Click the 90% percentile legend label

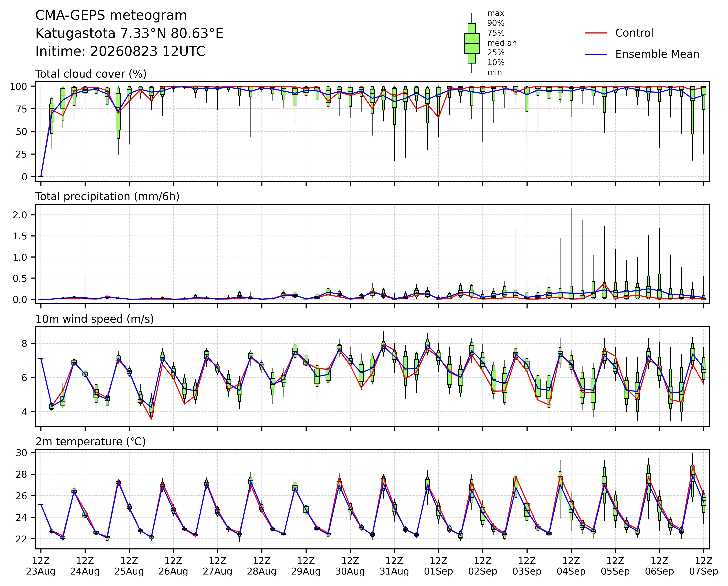[496, 23]
